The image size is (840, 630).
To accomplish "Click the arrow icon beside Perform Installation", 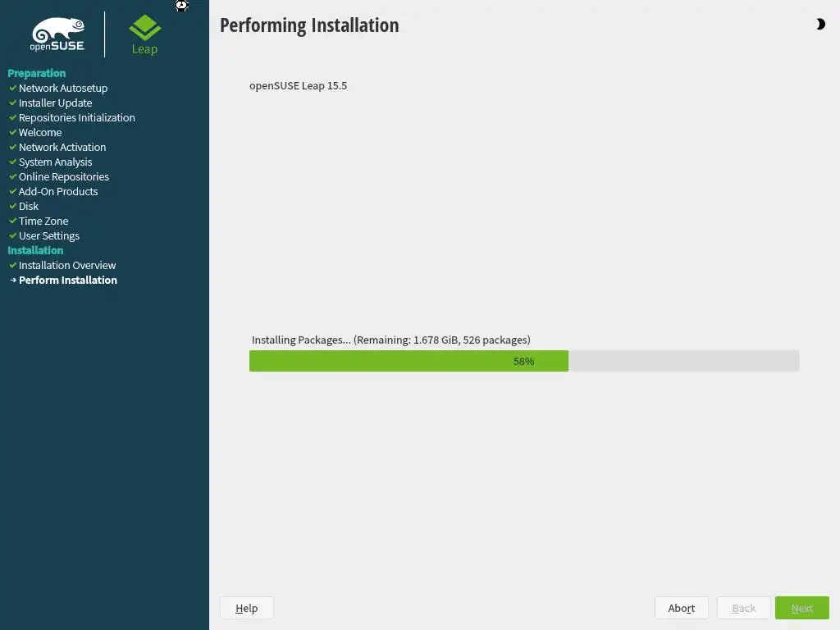I will (13, 280).
